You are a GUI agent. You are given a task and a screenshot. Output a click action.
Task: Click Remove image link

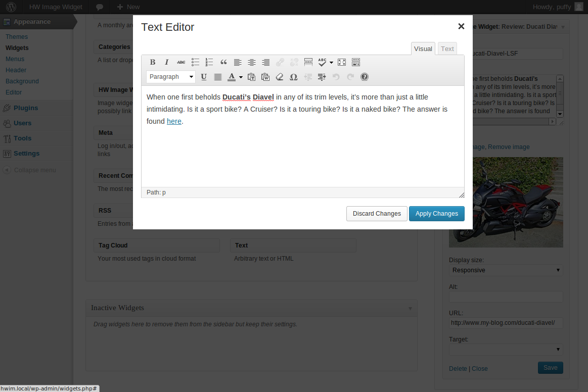(509, 147)
